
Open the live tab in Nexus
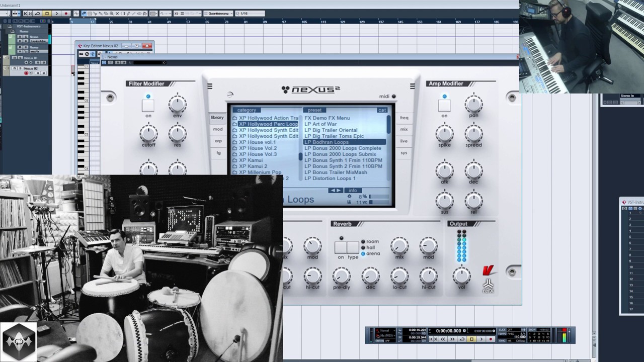click(404, 141)
